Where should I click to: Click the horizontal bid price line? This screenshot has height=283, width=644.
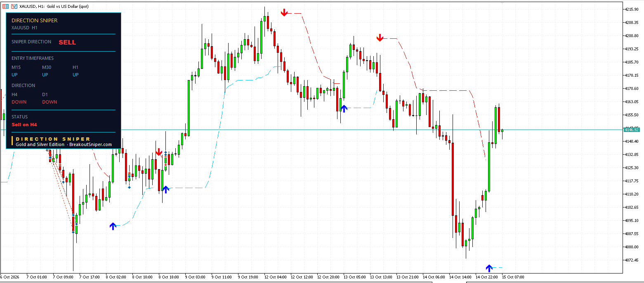311,130
